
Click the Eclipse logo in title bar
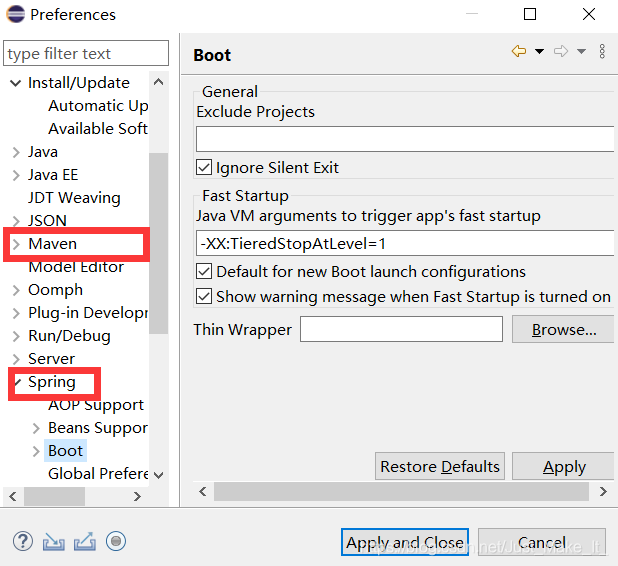tap(16, 14)
